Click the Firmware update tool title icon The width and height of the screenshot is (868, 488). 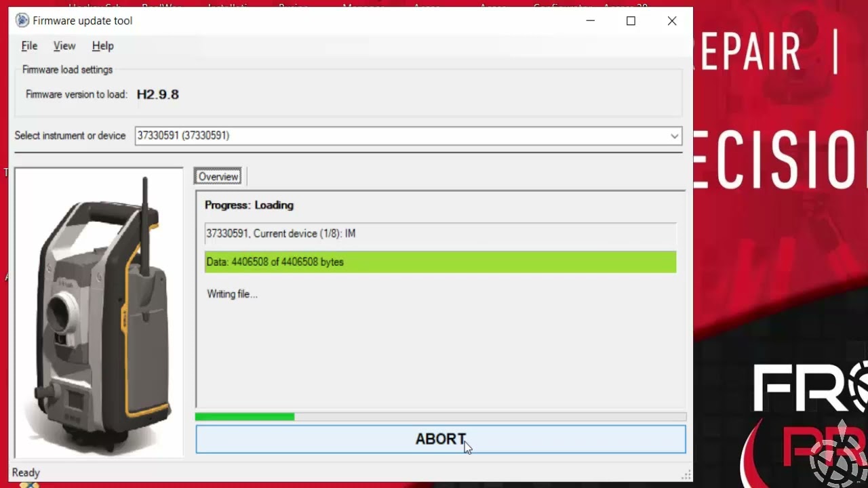[x=22, y=20]
